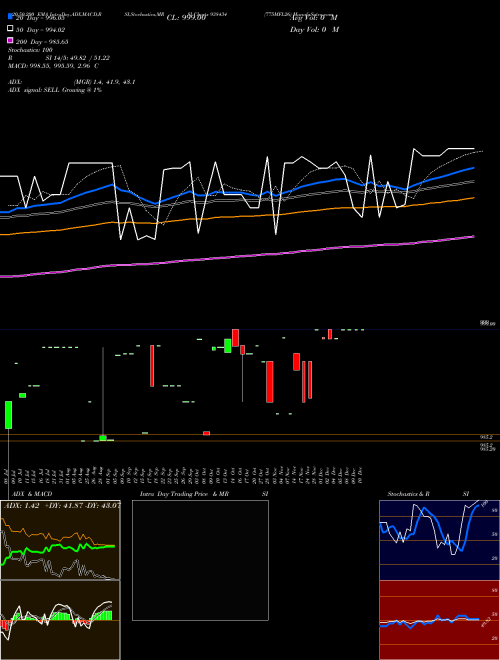
Task: Click the blue stochastics chart panel
Action: [x=439, y=540]
